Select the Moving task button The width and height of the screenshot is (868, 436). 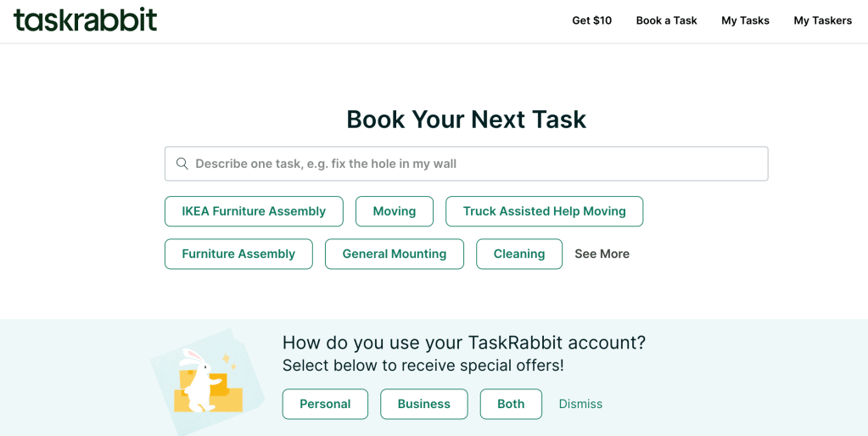[394, 211]
